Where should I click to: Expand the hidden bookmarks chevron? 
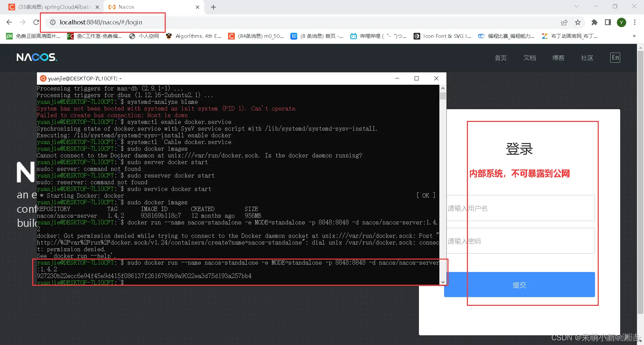coord(634,36)
